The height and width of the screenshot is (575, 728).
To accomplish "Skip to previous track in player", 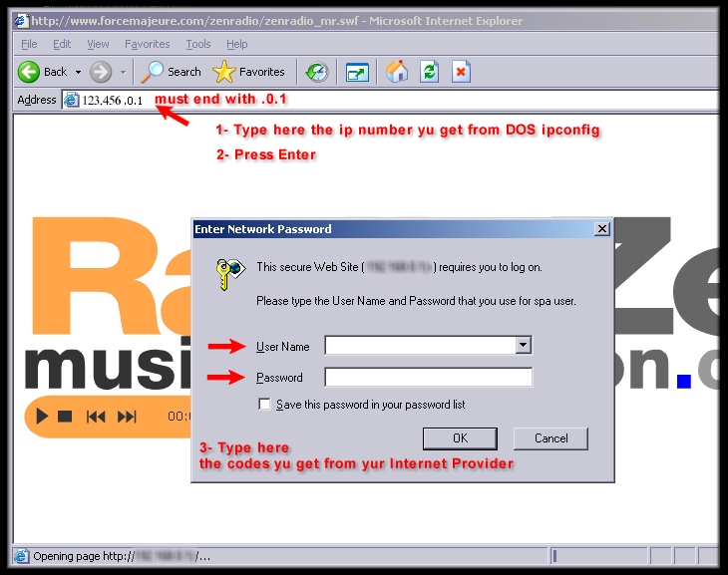I will [96, 417].
